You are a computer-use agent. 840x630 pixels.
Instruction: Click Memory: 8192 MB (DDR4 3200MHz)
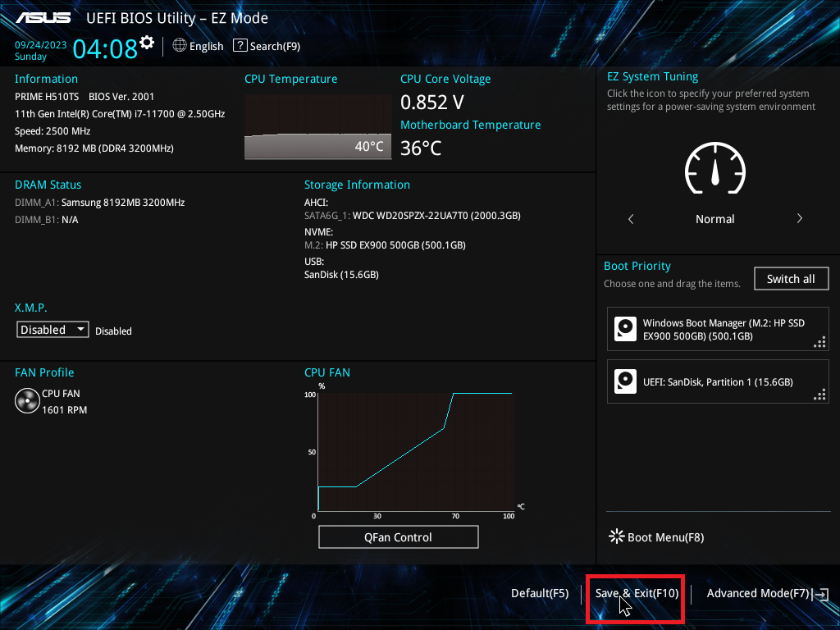(94, 148)
